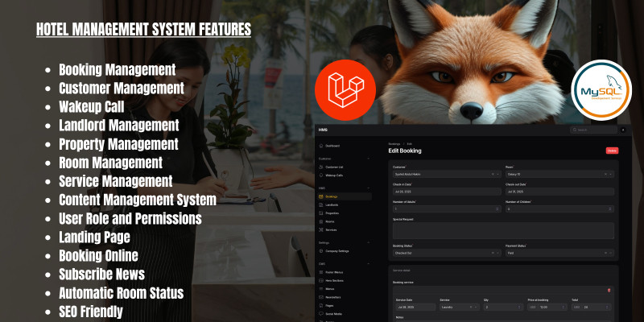Open Properties in the sidebar

332,213
